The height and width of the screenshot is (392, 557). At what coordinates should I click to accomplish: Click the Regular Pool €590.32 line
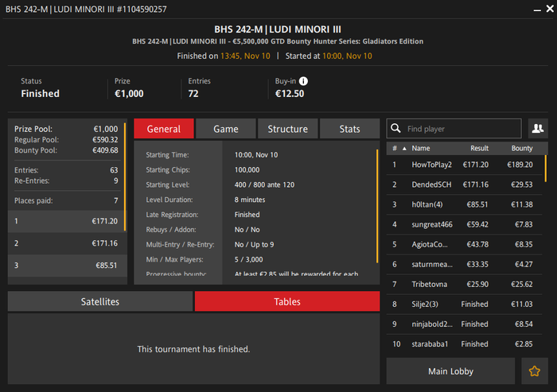(66, 139)
